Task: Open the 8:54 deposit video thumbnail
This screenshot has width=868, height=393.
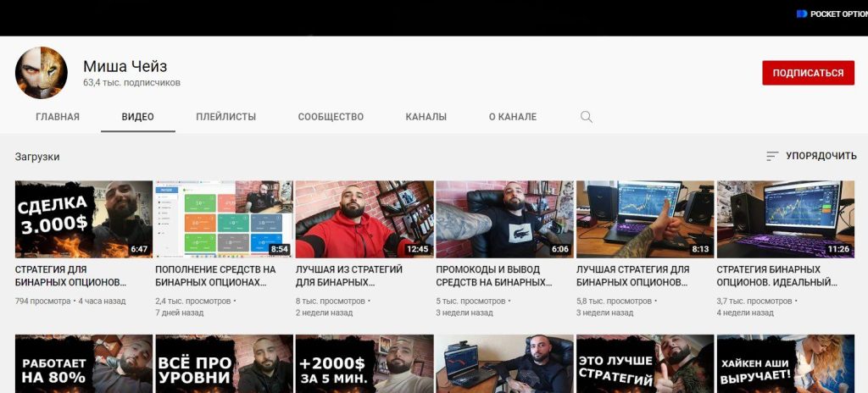Action: [x=224, y=219]
